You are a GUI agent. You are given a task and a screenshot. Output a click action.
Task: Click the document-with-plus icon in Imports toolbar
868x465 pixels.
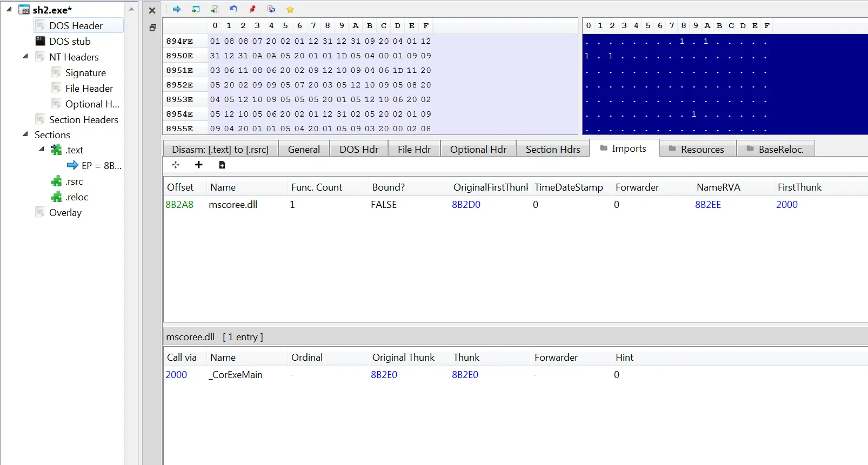pos(222,165)
